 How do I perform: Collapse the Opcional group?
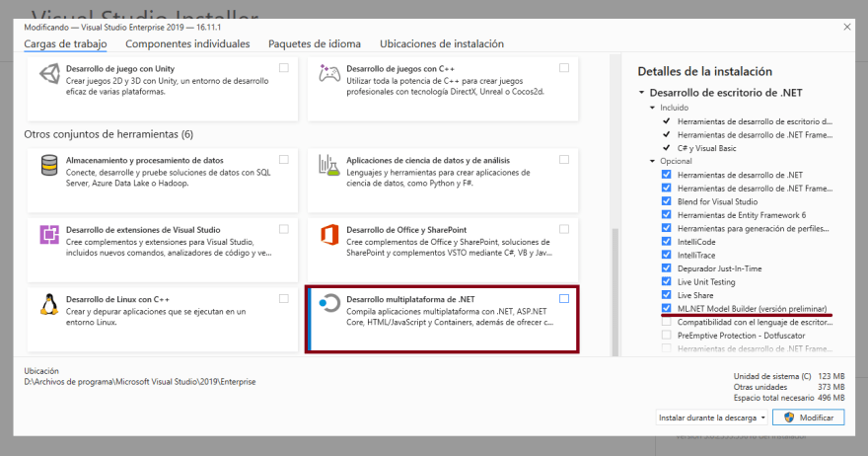652,161
